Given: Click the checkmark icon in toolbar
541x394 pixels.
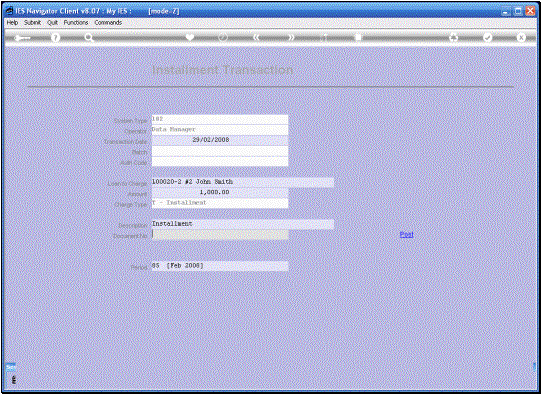Looking at the screenshot, I should pyautogui.click(x=487, y=37).
